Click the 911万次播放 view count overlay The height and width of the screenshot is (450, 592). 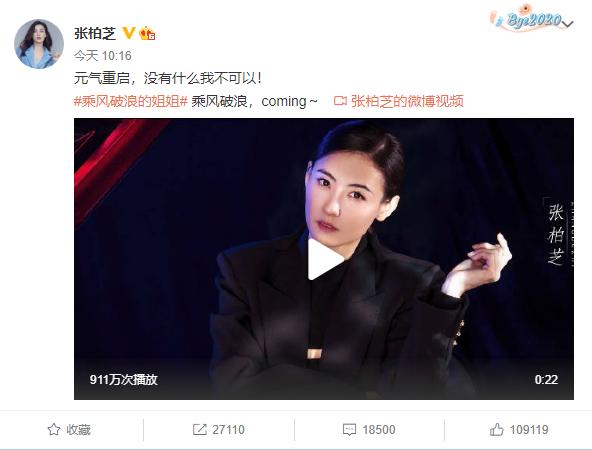tap(123, 379)
